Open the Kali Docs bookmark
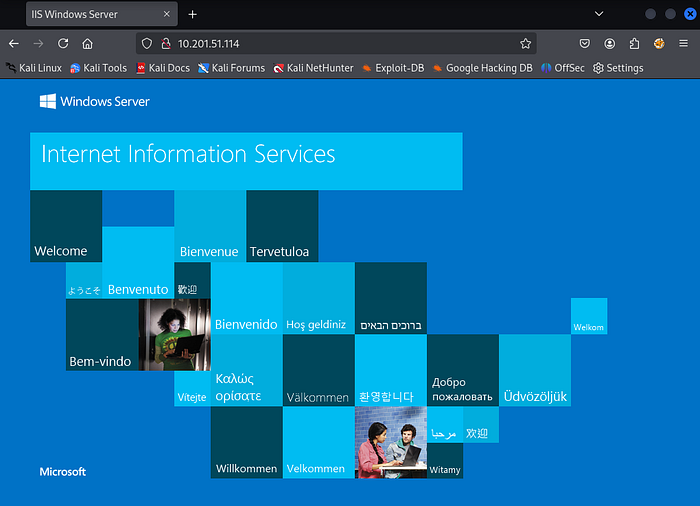The image size is (700, 506). [163, 68]
